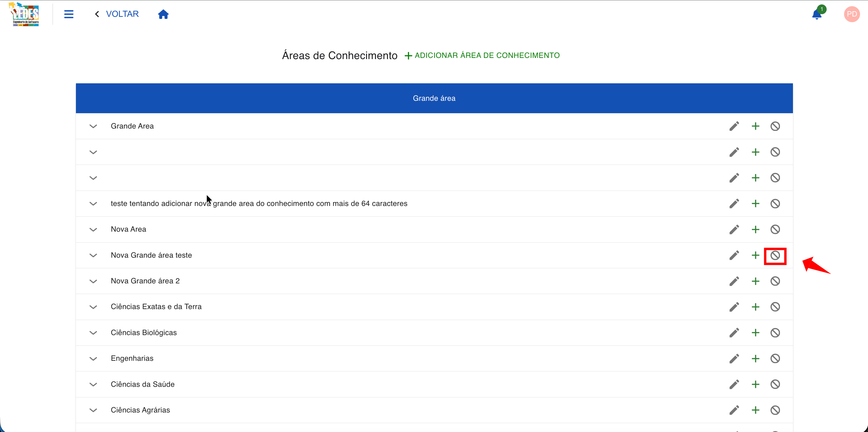Viewport: 868px width, 432px height.
Task: Expand the Engenharias row
Action: pyautogui.click(x=93, y=358)
